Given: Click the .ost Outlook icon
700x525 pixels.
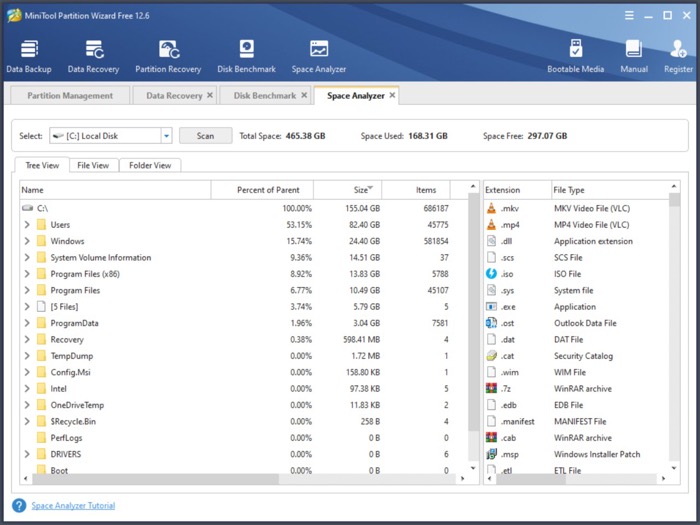Looking at the screenshot, I should pyautogui.click(x=492, y=323).
